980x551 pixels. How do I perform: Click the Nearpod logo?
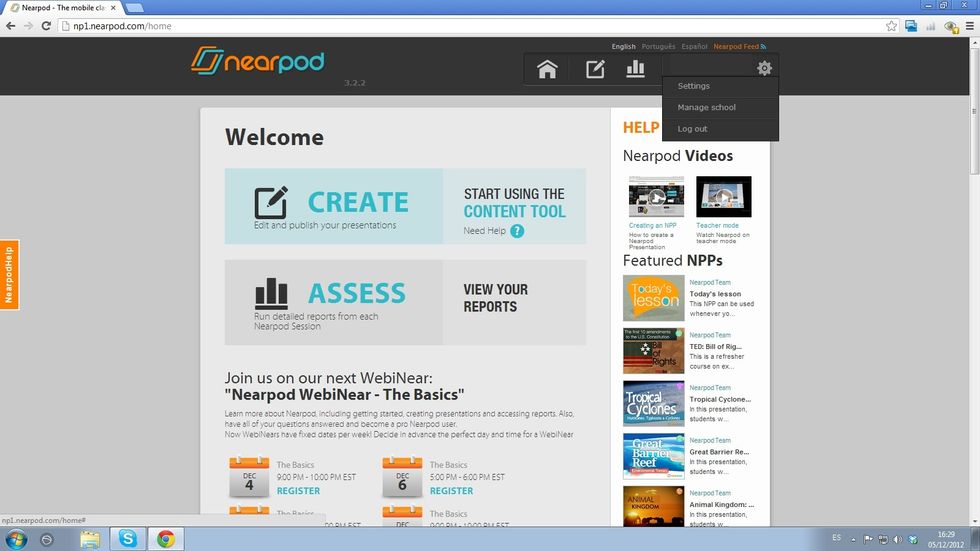coord(258,61)
